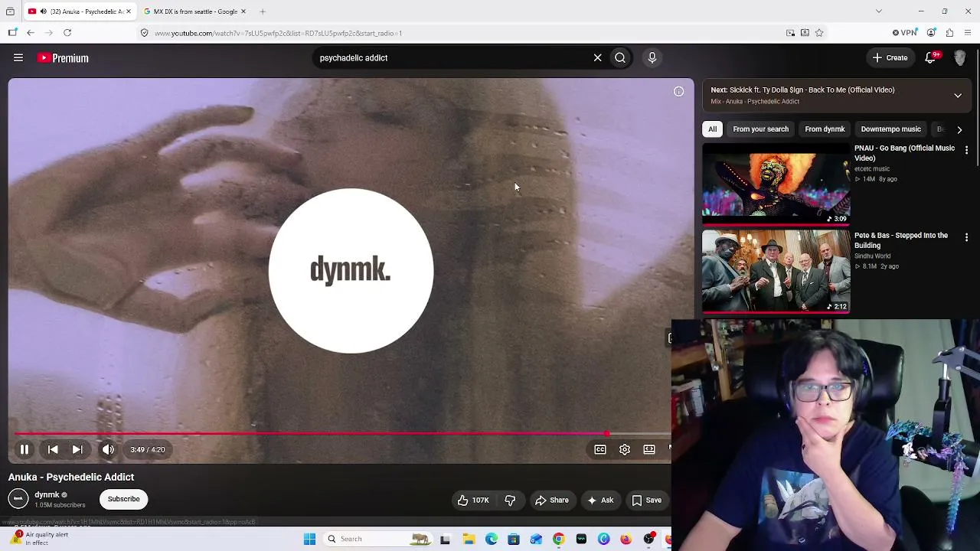Open the Windows Start menu
The height and width of the screenshot is (551, 980).
(310, 540)
